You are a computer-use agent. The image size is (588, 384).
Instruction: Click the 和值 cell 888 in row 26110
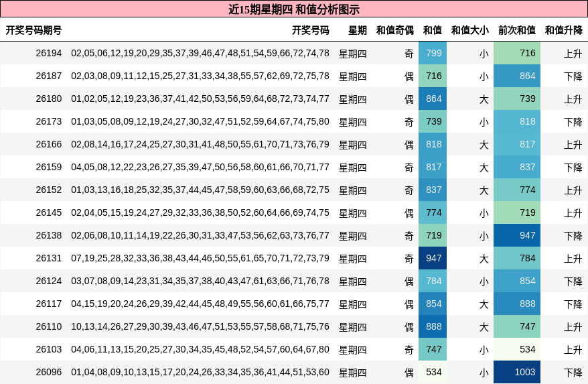coord(433,326)
